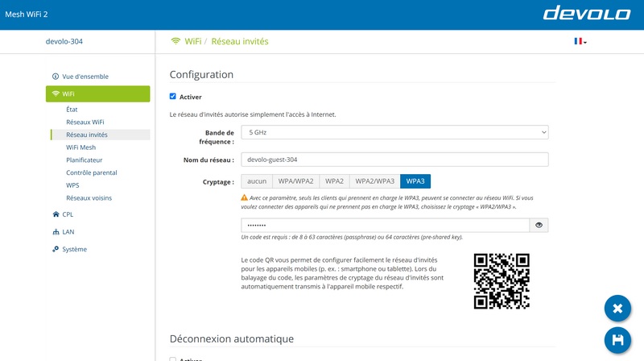This screenshot has width=644, height=361.
Task: Open the LAN section
Action: coord(68,232)
